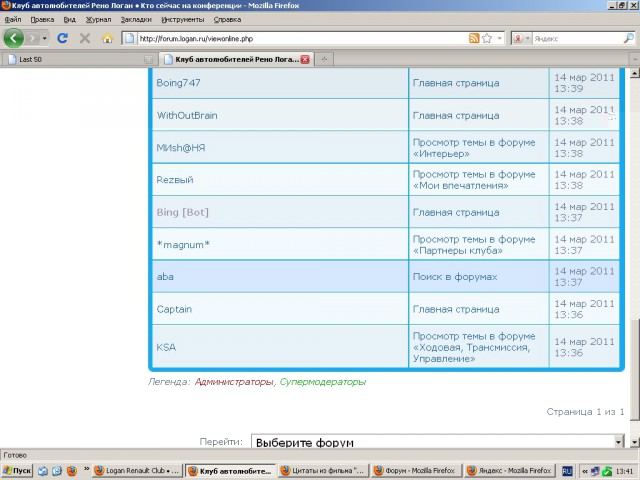The width and height of the screenshot is (640, 480).
Task: Switch to the Last 50 tab
Action: click(x=78, y=59)
